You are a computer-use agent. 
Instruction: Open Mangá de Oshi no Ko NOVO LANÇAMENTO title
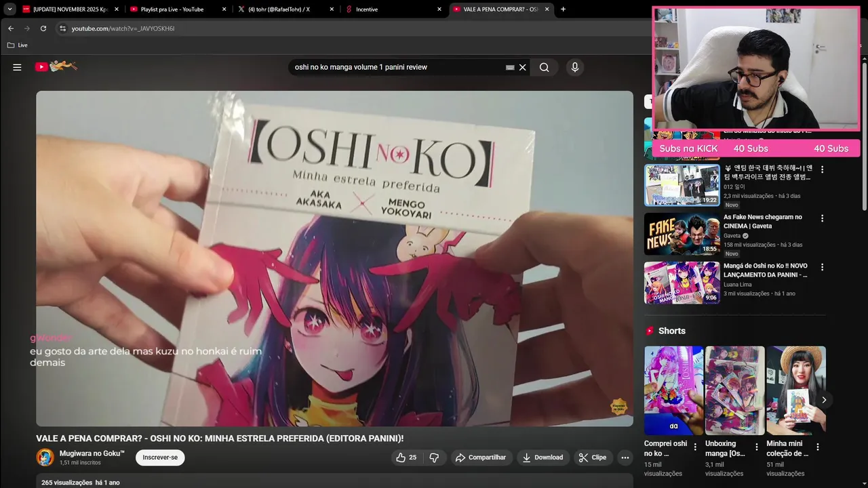766,270
